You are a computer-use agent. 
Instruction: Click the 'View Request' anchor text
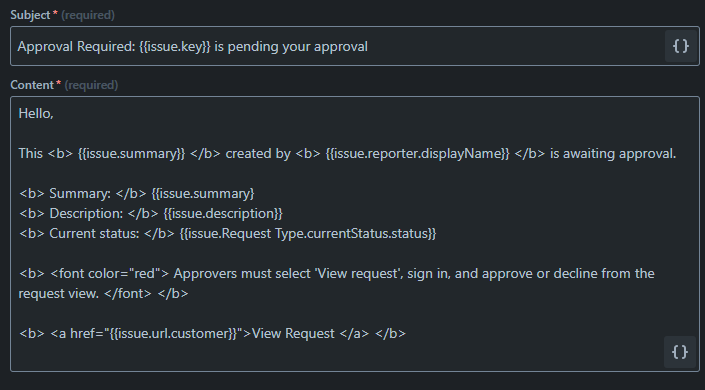point(293,333)
